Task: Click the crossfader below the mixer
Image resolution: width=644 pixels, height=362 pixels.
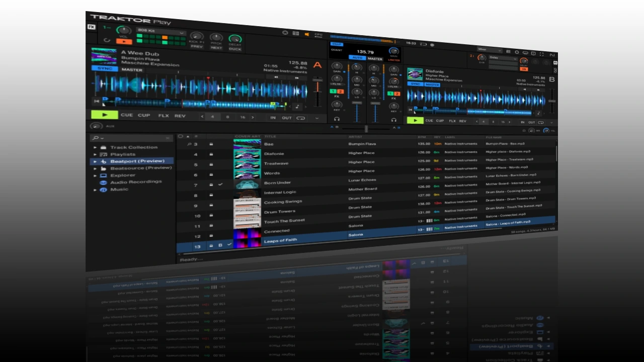Action: pyautogui.click(x=366, y=129)
